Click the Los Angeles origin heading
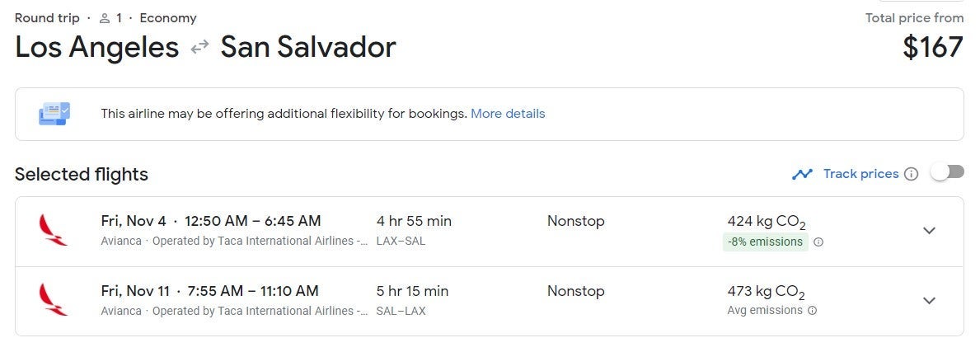Screen dimensions: 980x352 pyautogui.click(x=97, y=48)
